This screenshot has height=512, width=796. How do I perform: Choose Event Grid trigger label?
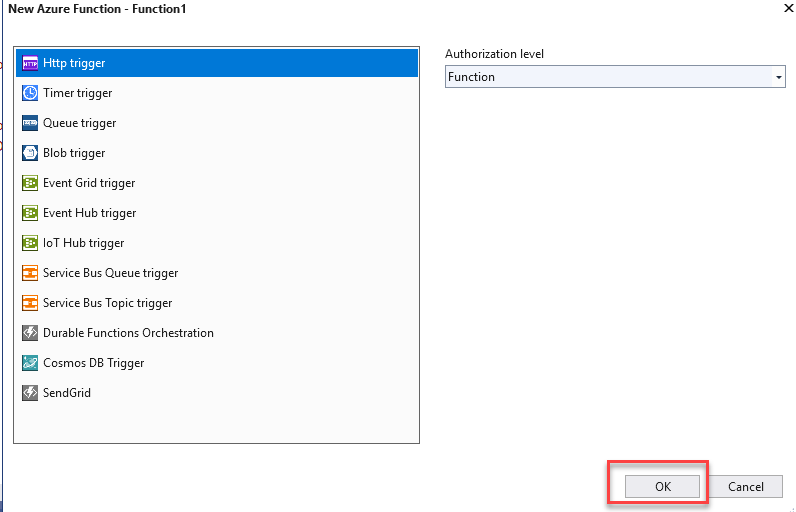point(89,183)
